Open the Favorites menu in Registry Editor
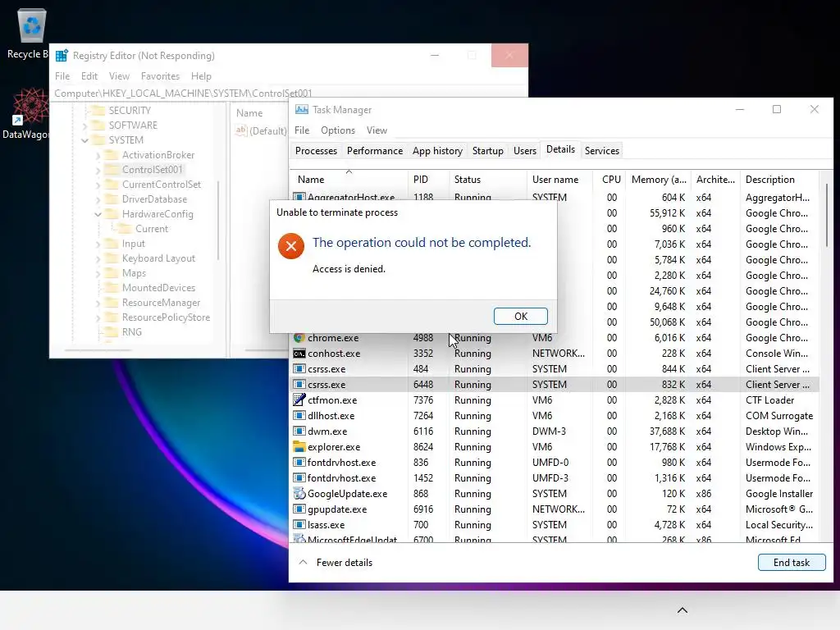 click(x=160, y=76)
